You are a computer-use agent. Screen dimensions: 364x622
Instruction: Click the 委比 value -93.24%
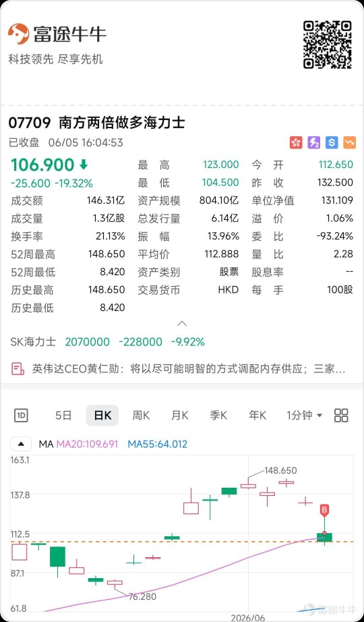point(334,236)
